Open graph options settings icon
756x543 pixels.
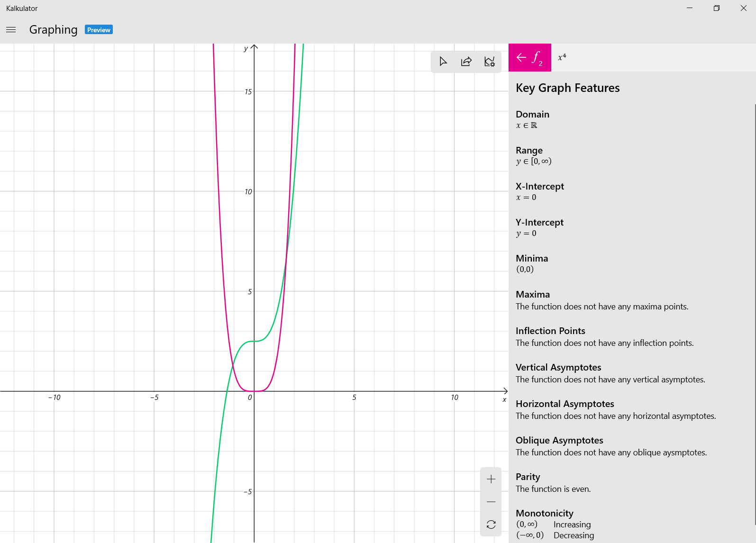490,62
